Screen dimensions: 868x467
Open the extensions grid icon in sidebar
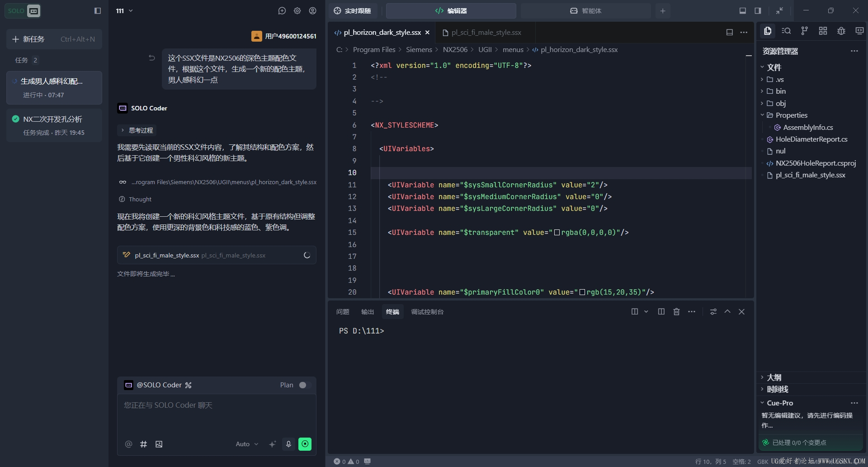823,31
